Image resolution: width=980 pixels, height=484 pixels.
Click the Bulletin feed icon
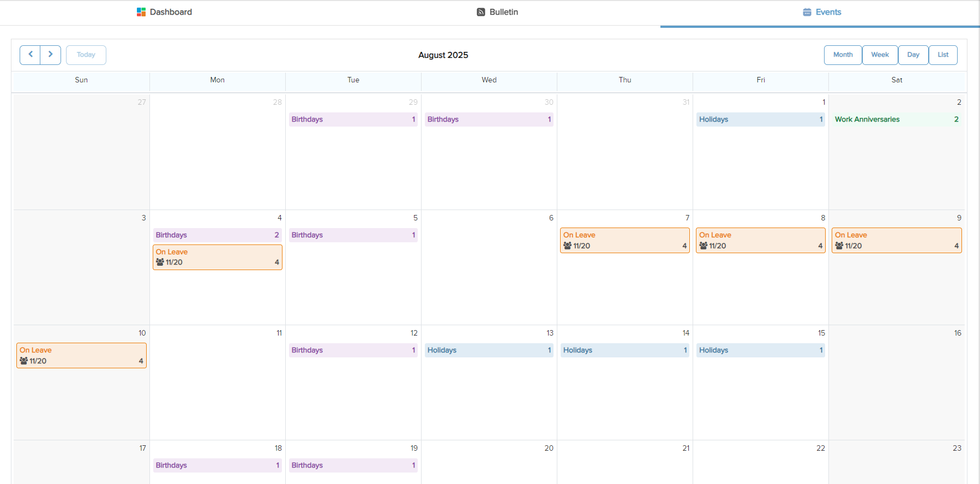coord(481,12)
